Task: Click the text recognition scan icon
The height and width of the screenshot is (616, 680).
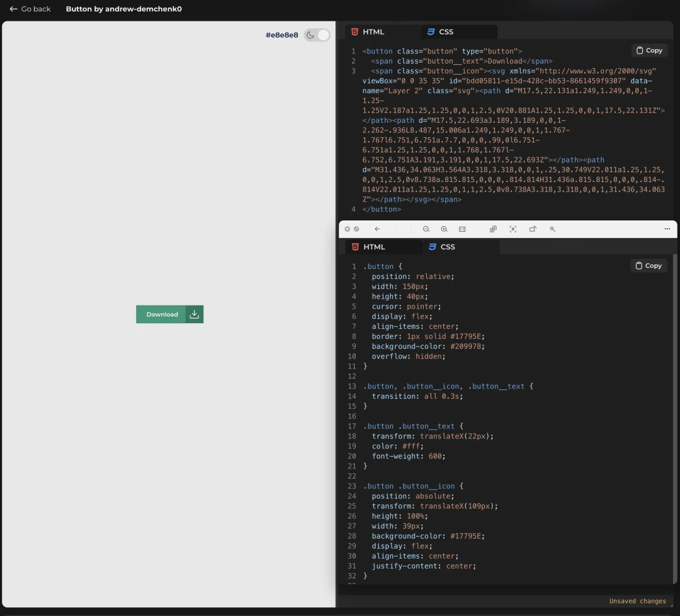Action: [x=513, y=229]
